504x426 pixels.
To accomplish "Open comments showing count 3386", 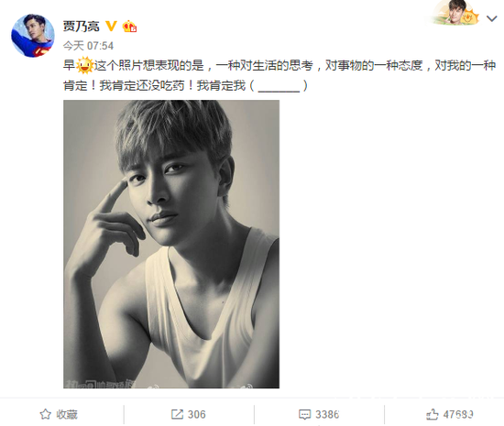I will point(327,414).
